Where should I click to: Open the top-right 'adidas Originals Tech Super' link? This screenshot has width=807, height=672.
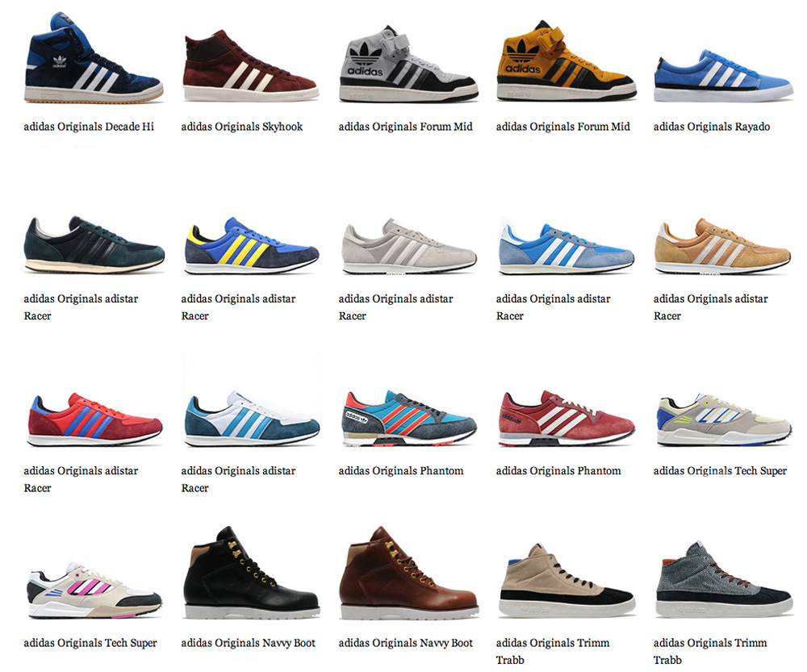pos(720,471)
